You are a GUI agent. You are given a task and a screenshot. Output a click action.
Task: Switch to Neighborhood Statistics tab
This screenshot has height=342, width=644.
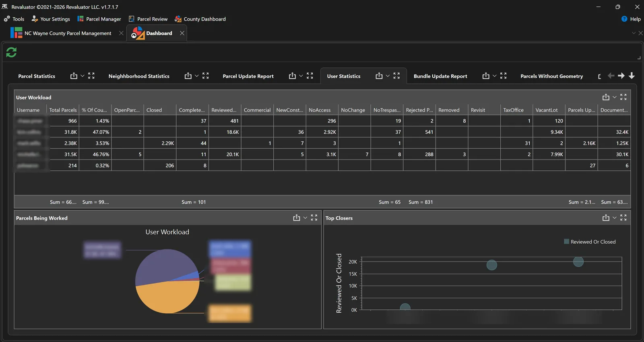pyautogui.click(x=139, y=76)
